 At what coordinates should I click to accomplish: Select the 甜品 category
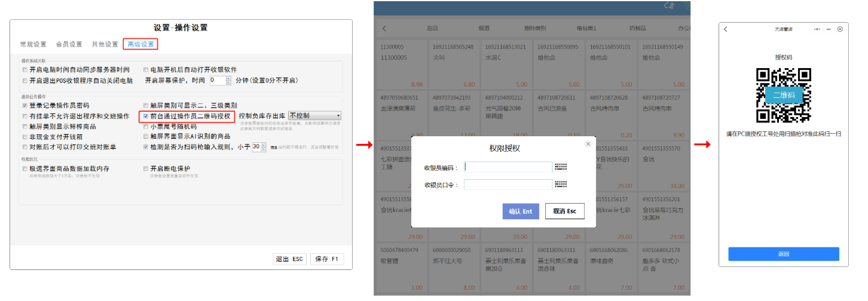(432, 28)
